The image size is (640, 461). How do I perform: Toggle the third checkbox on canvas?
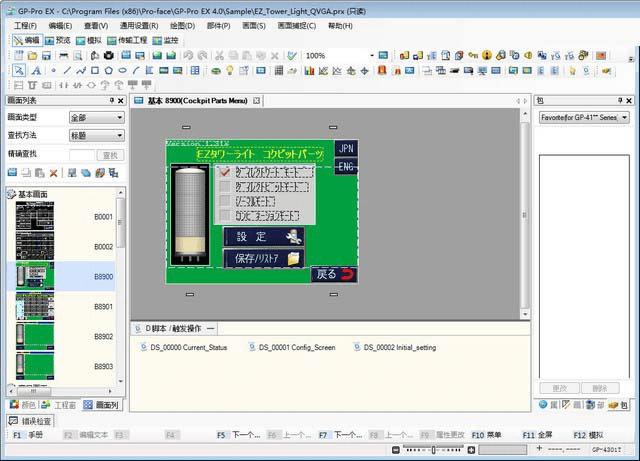225,201
